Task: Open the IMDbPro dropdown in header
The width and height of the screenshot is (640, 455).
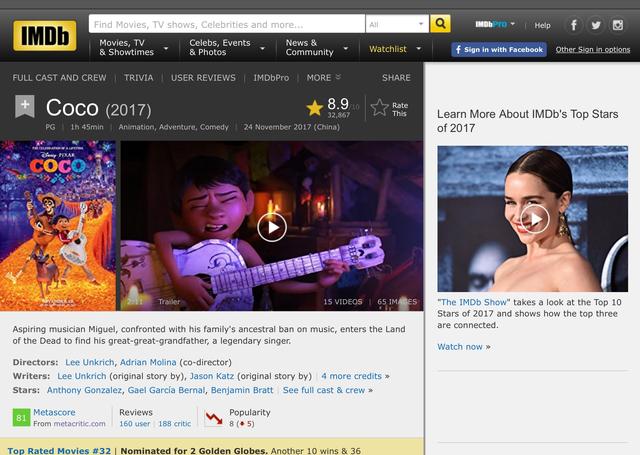Action: (495, 24)
